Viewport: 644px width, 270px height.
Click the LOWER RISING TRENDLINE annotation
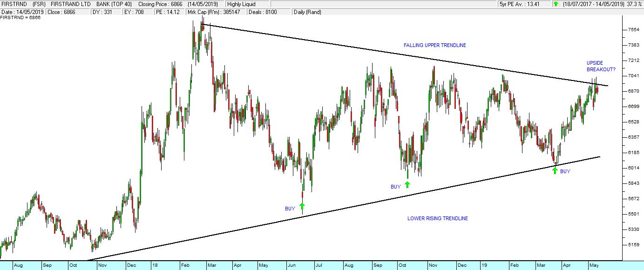coord(437,218)
